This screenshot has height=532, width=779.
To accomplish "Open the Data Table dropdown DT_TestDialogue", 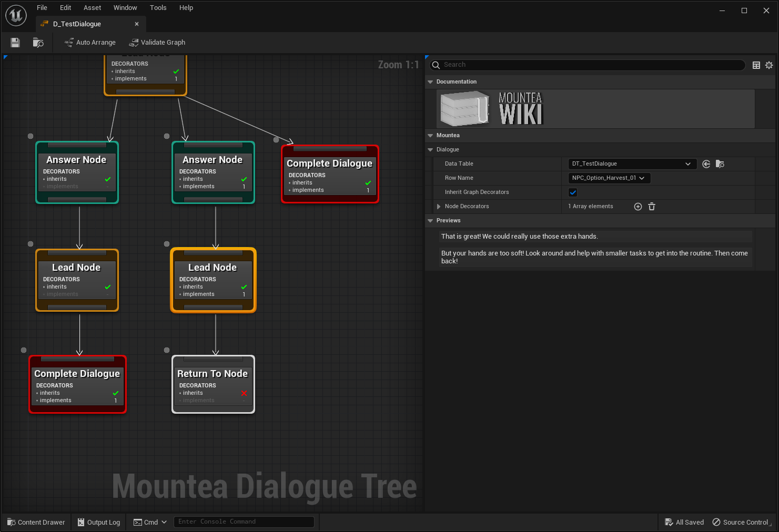I will pos(632,164).
